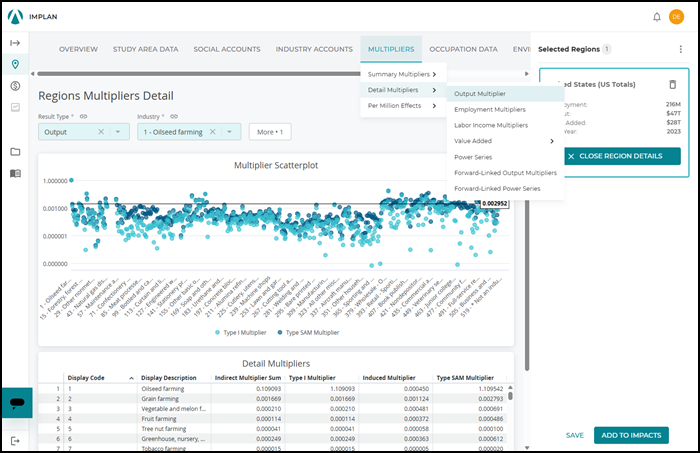The width and height of the screenshot is (700, 453).
Task: Open the Impacts dollar icon in sidebar
Action: point(15,86)
